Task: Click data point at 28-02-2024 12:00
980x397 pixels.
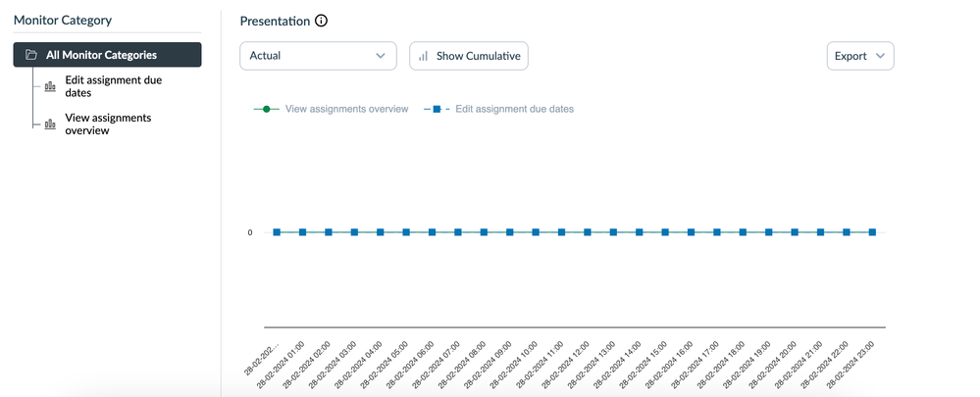Action: [x=588, y=232]
